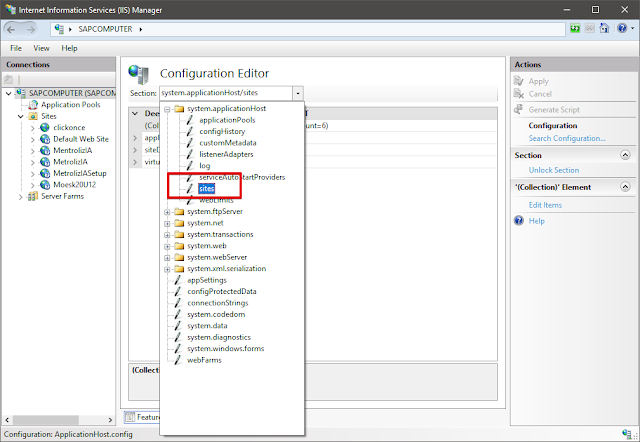Click the Generate Script icon
Screen dimensions: 640x442
click(x=519, y=109)
